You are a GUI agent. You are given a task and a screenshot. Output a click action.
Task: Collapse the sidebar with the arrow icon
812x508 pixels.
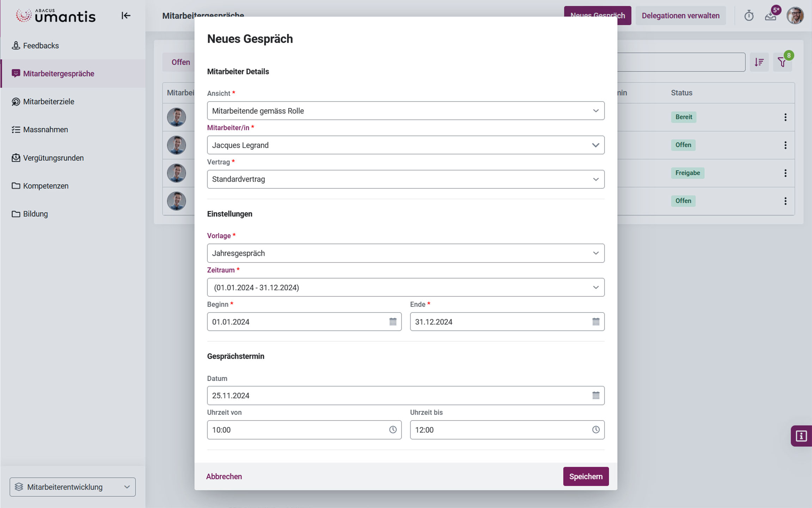[126, 16]
